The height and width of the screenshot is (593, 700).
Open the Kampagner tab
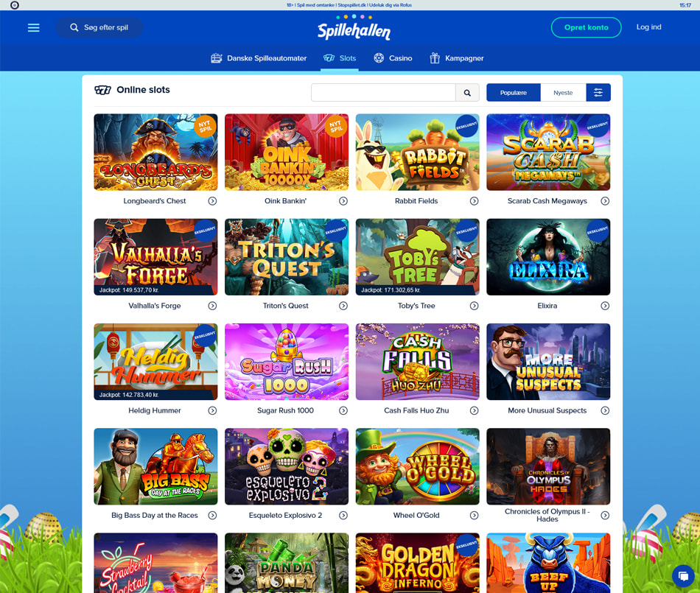point(457,58)
